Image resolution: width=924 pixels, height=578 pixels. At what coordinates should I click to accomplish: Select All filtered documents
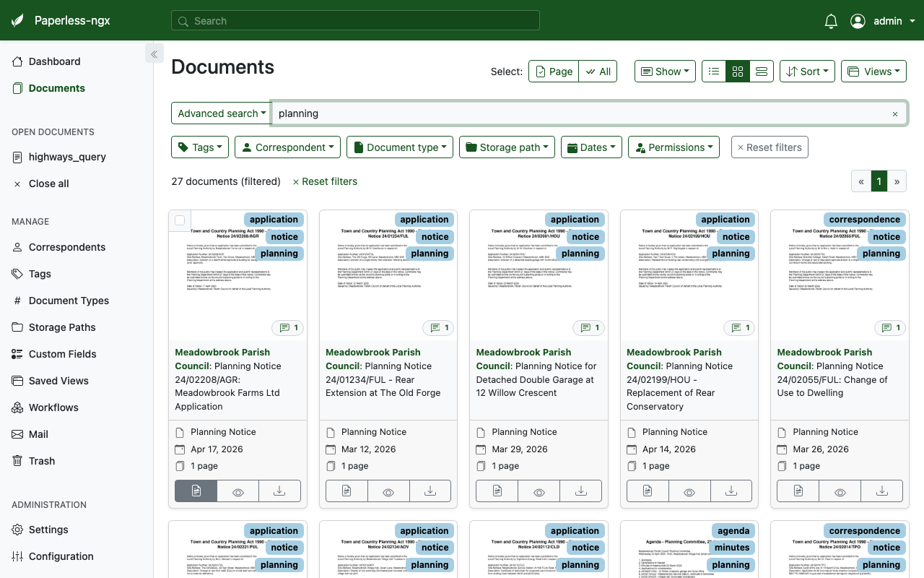598,72
